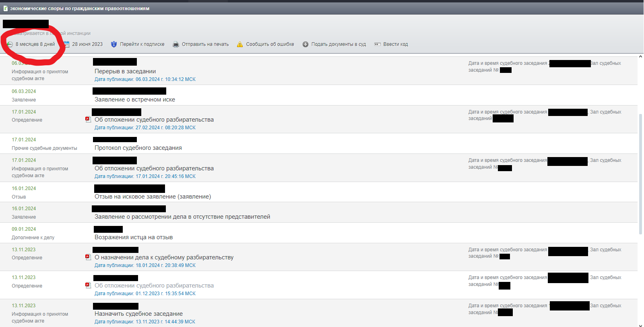Open PDF icon for 13.11.2023 "Об отложении" entry
Viewport: 644px width, 327px height.
[x=88, y=286]
